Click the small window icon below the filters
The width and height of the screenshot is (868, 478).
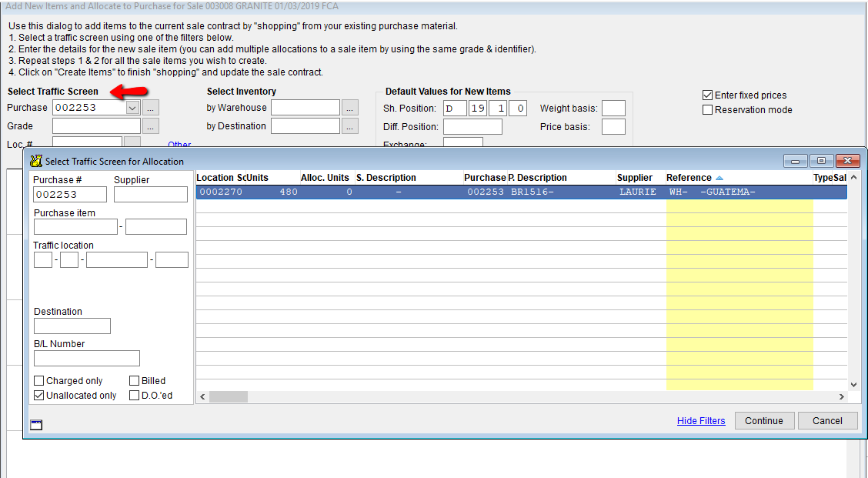(36, 425)
